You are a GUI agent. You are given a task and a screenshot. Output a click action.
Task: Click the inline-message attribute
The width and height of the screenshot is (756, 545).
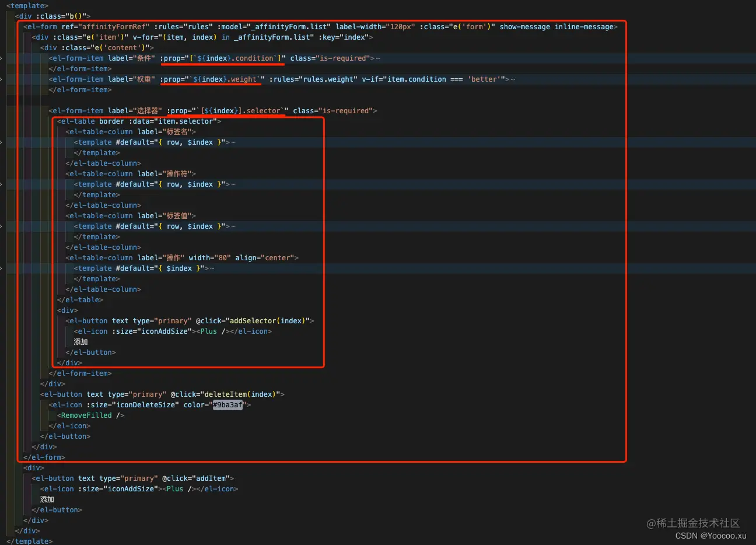(584, 27)
